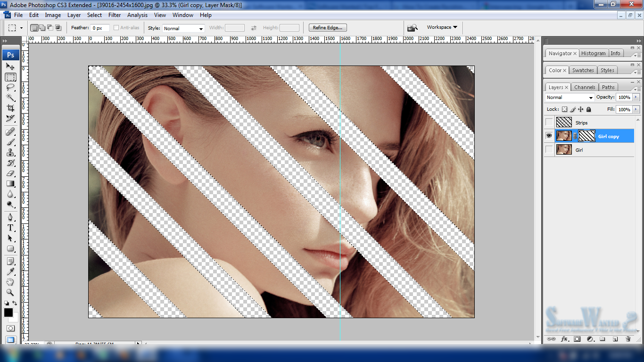Viewport: 644px width, 362px height.
Task: Open the layer blend mode dropdown
Action: click(570, 98)
